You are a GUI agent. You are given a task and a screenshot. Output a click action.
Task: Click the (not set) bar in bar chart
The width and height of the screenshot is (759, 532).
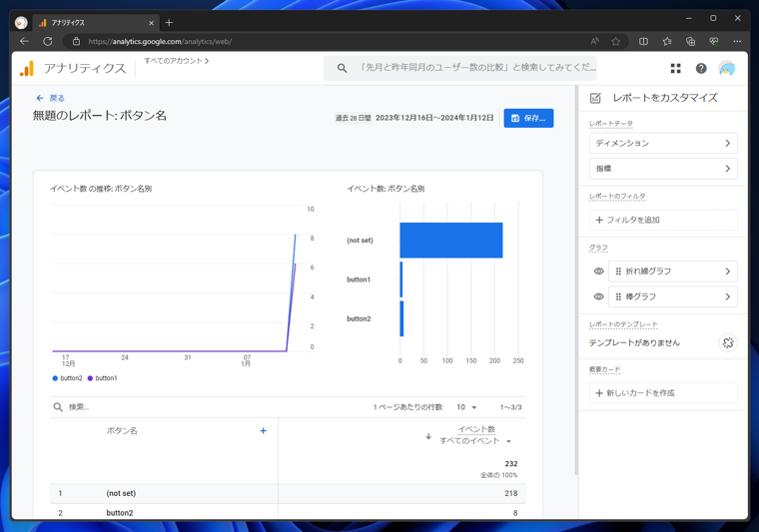(x=451, y=241)
